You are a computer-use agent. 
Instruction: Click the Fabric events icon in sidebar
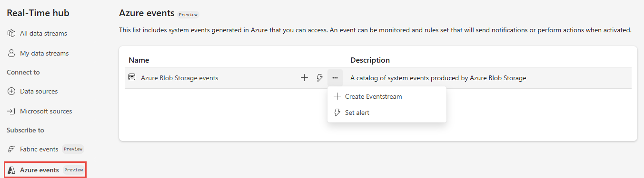(x=11, y=149)
